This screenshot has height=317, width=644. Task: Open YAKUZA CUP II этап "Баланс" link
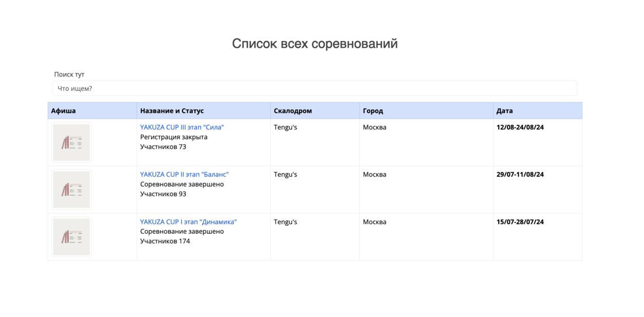[184, 174]
